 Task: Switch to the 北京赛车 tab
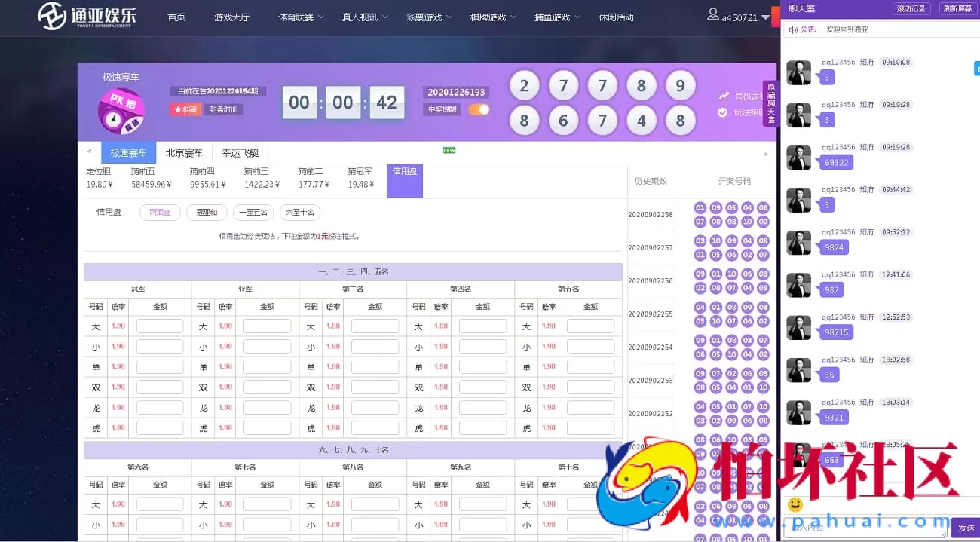pyautogui.click(x=183, y=152)
